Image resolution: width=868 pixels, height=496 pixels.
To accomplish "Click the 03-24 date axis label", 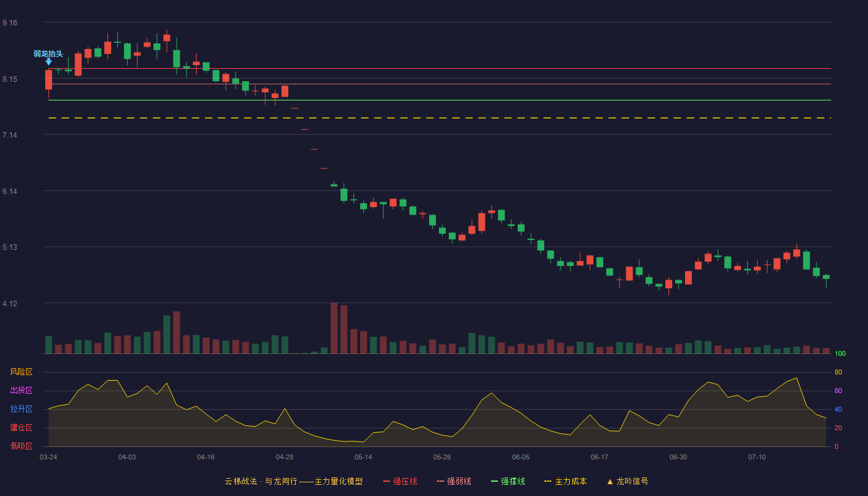I will pos(48,457).
